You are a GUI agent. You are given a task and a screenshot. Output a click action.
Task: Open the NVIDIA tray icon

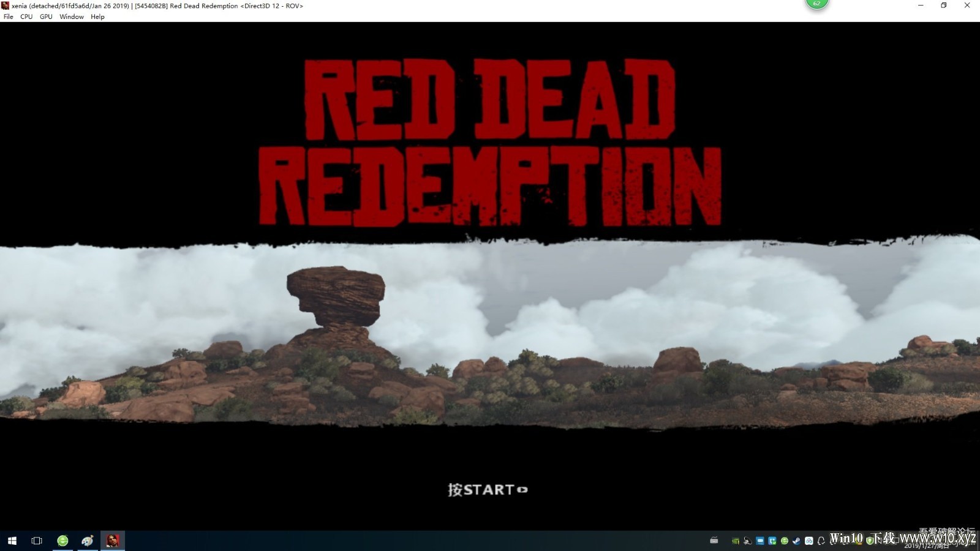click(736, 541)
